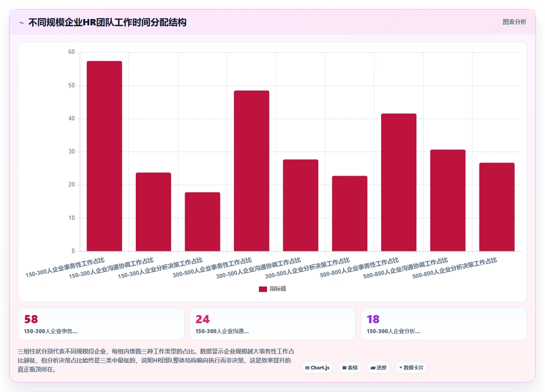This screenshot has width=545, height=392.
Task: Click the y-axis value 30
Action: point(72,152)
